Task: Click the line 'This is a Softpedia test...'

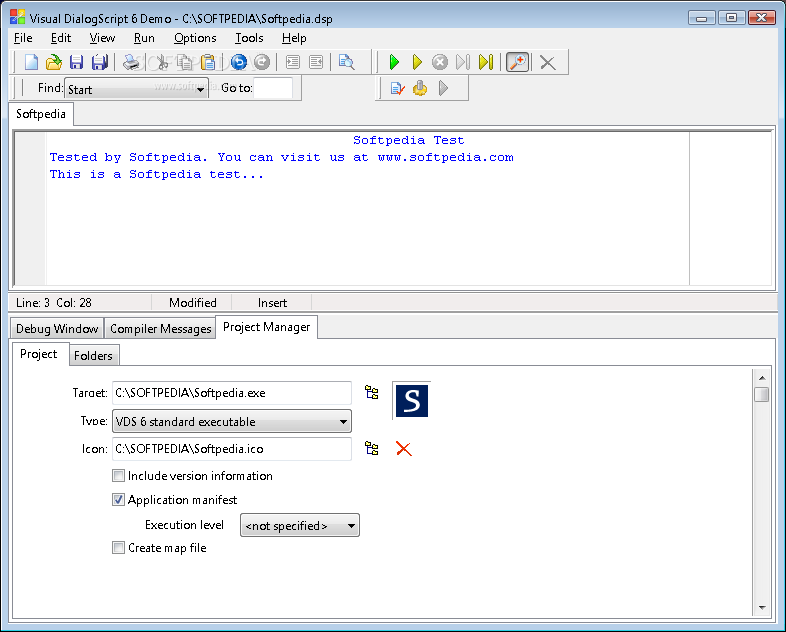Action: pyautogui.click(x=156, y=174)
